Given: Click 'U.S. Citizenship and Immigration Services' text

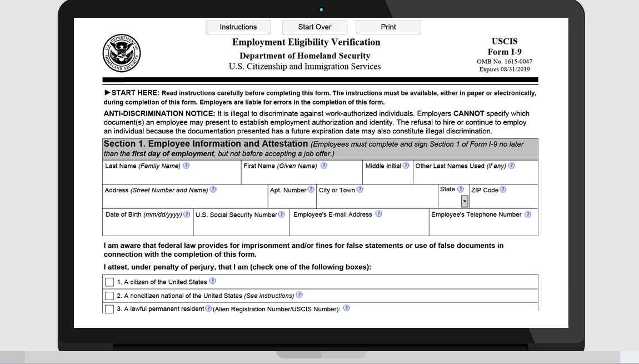Looking at the screenshot, I should click(305, 67).
